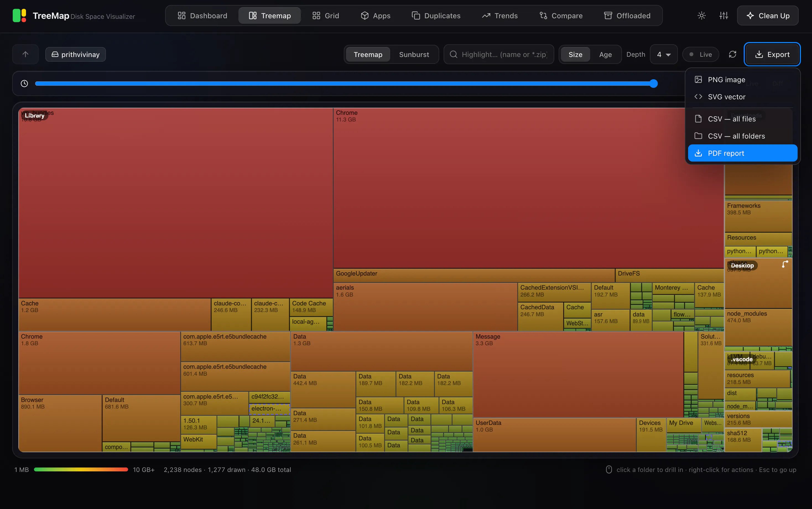Open the Depth dropdown showing 4

[x=663, y=54]
